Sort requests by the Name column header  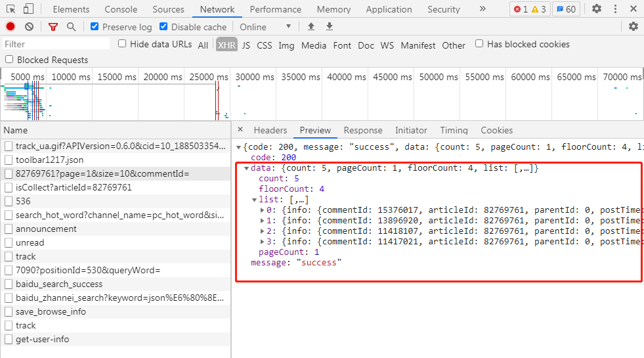coord(116,130)
